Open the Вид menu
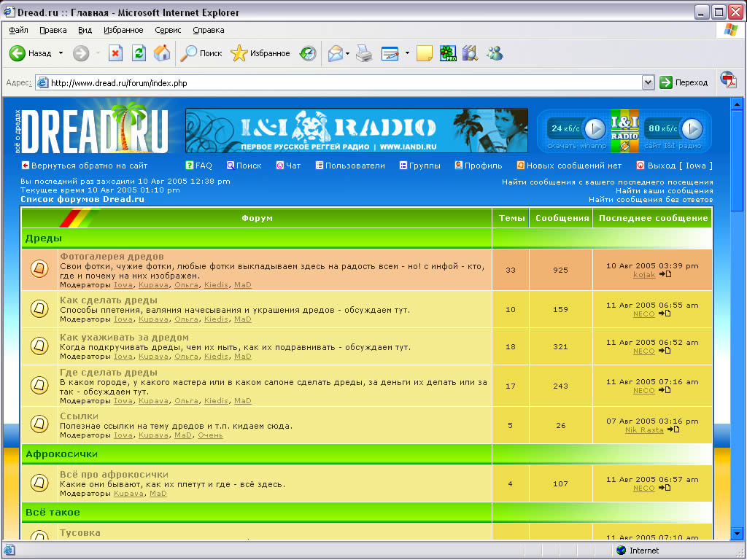This screenshot has width=747, height=560. click(x=85, y=30)
